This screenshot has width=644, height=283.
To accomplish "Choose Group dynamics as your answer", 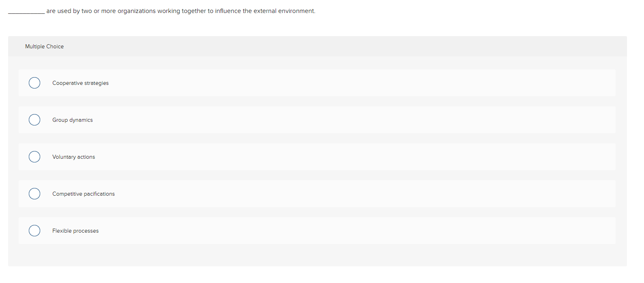I will [72, 120].
